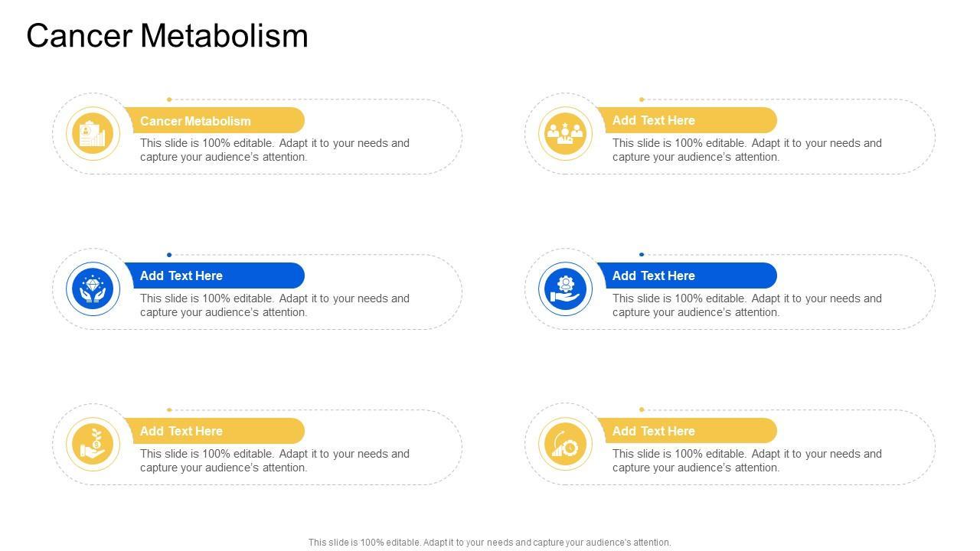
Task: Click the large Cancer Metabolism slide title
Action: pos(167,36)
